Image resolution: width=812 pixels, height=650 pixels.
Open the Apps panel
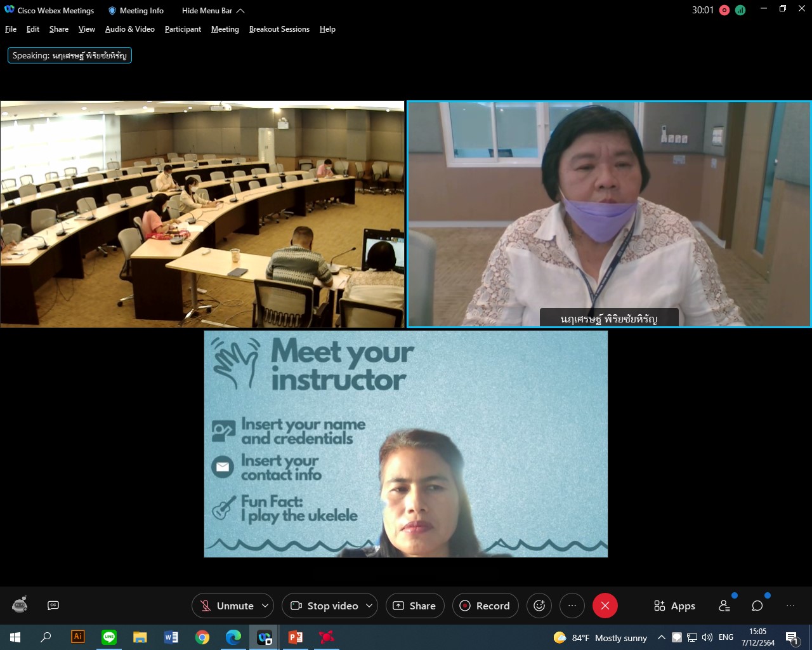(x=674, y=606)
